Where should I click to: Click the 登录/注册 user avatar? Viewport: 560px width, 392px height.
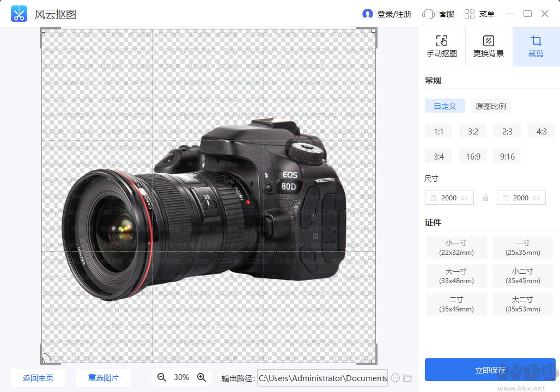pos(368,14)
